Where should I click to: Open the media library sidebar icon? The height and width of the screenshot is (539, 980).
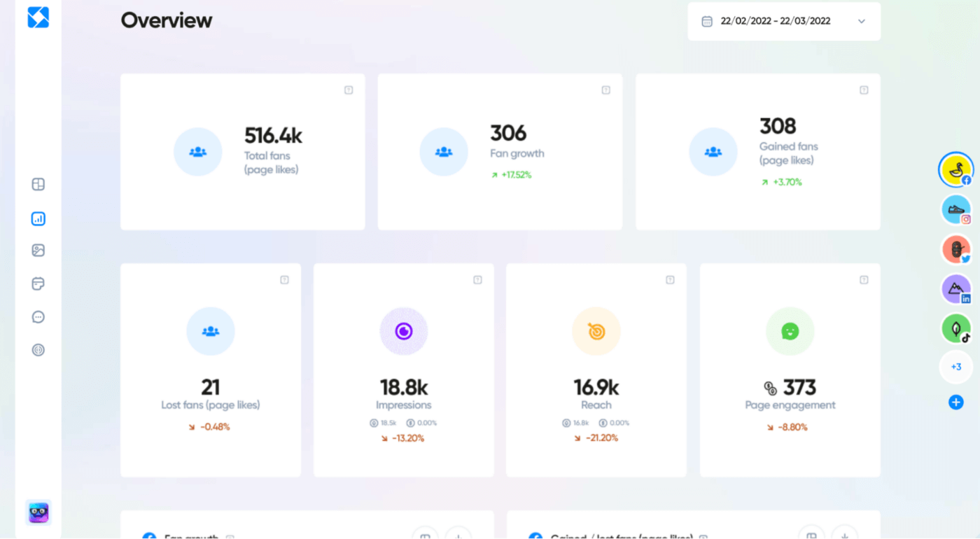coord(38,250)
